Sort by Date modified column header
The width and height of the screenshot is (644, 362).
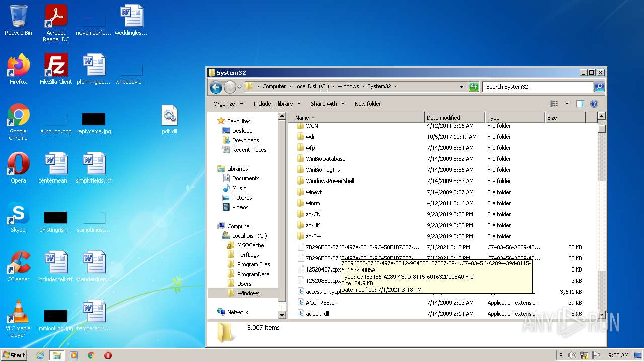coord(455,118)
